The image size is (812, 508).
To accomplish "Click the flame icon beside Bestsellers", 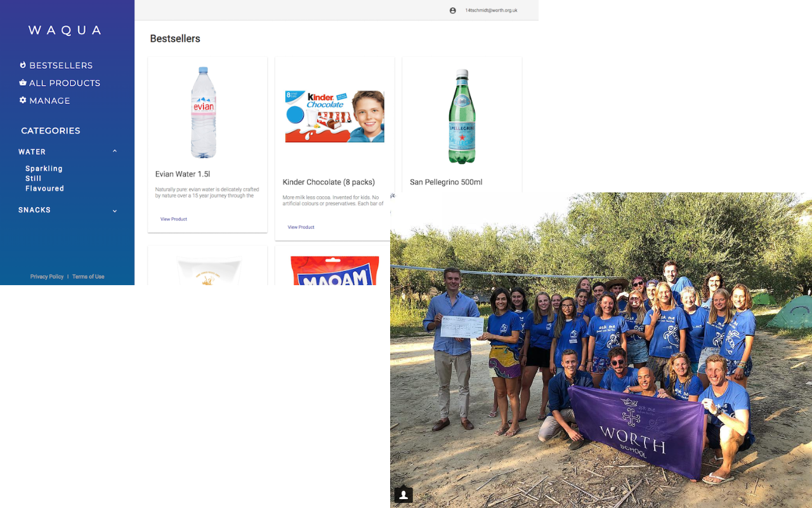I will coord(23,65).
